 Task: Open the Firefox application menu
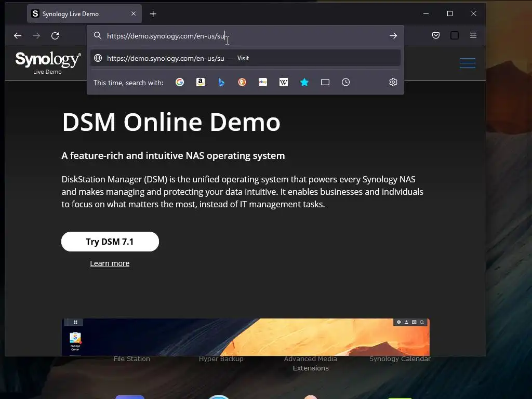(x=473, y=35)
